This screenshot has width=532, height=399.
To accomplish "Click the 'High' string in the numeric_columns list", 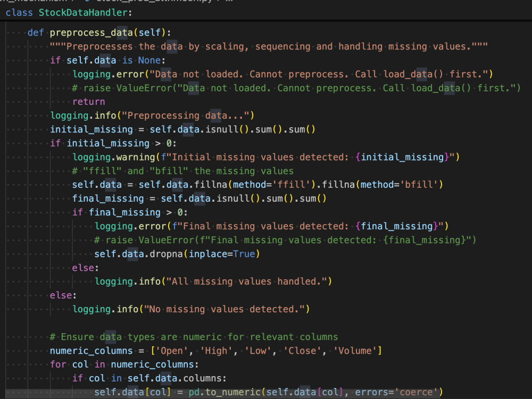I will click(x=216, y=351).
